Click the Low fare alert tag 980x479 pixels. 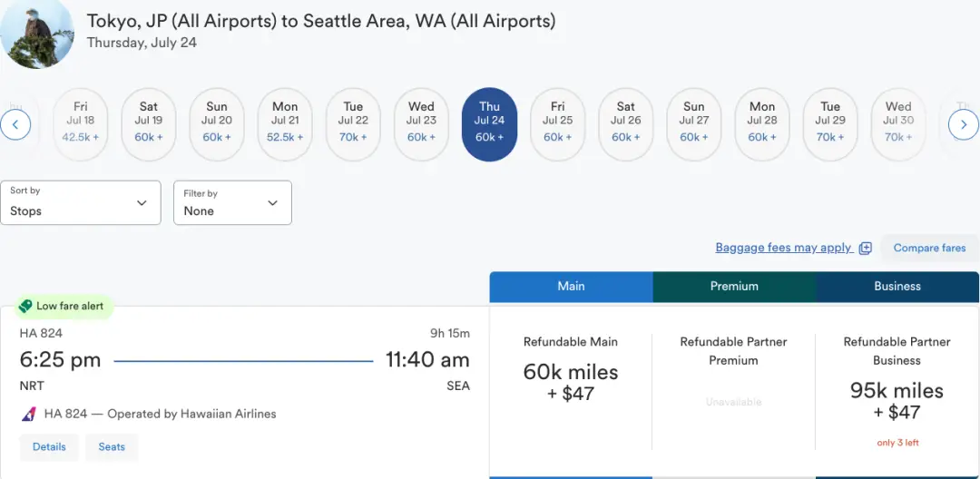pyautogui.click(x=64, y=306)
